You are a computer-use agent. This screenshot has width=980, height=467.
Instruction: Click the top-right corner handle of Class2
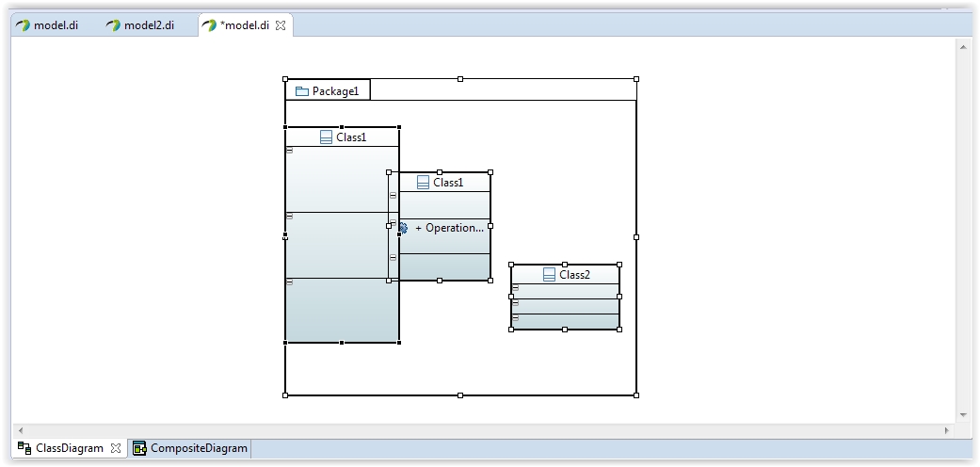[619, 265]
